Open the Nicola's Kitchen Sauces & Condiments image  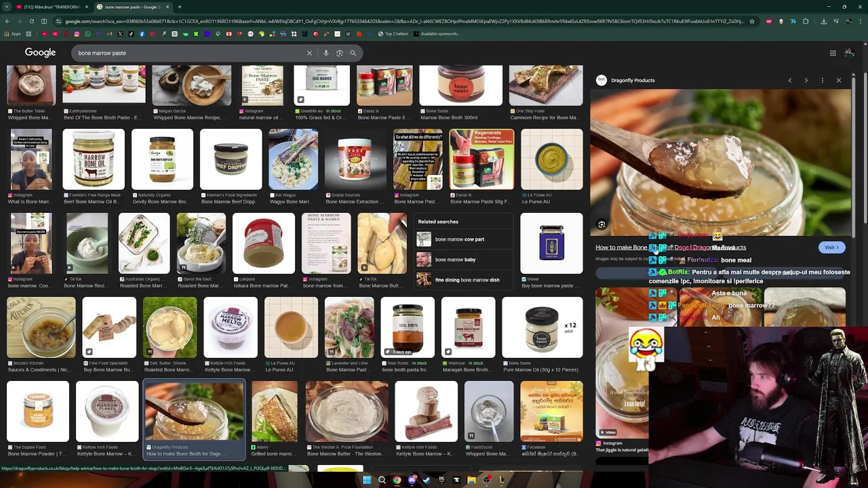pyautogui.click(x=41, y=327)
